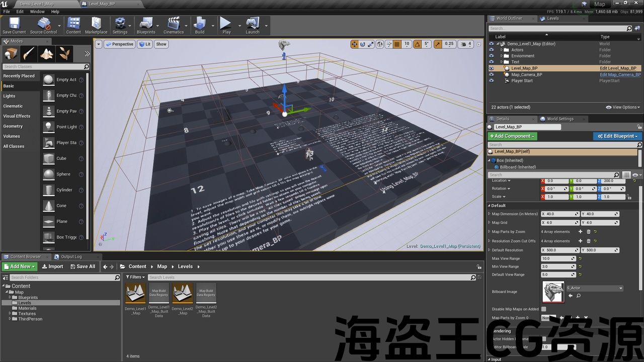644x362 pixels.
Task: Open the Perspective viewport dropdown
Action: tap(120, 44)
